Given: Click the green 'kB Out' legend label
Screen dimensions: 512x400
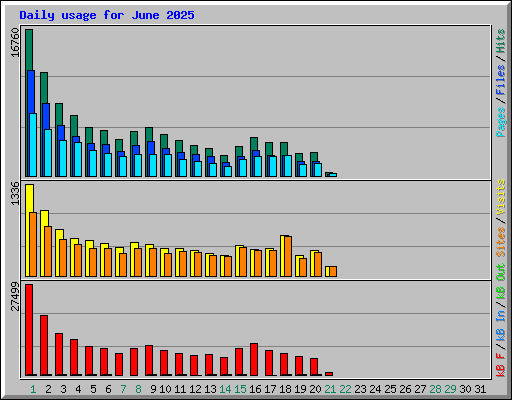Looking at the screenshot, I should [x=501, y=282].
